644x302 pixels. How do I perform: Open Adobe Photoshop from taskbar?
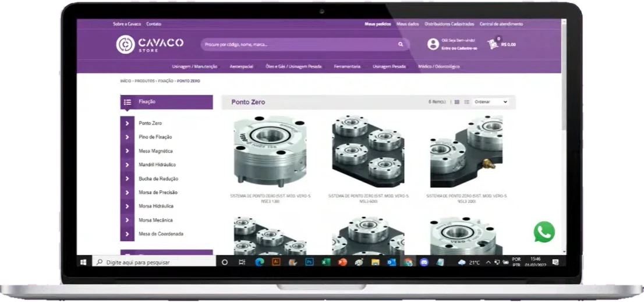click(309, 262)
